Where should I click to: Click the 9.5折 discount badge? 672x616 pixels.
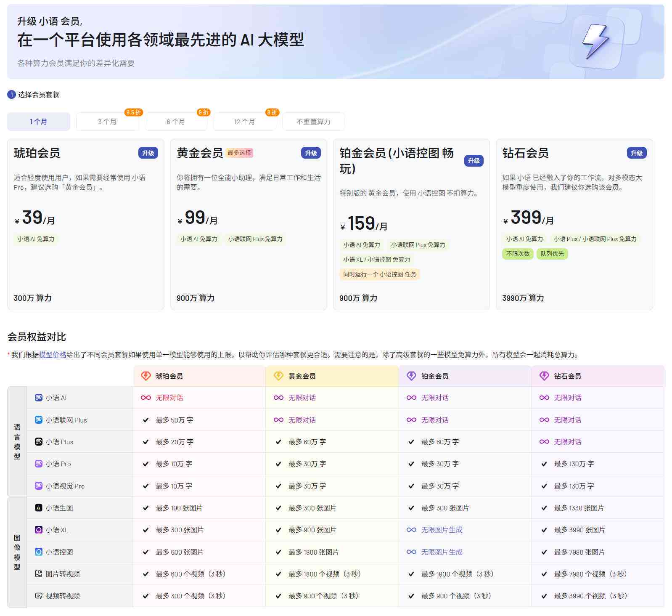point(133,112)
